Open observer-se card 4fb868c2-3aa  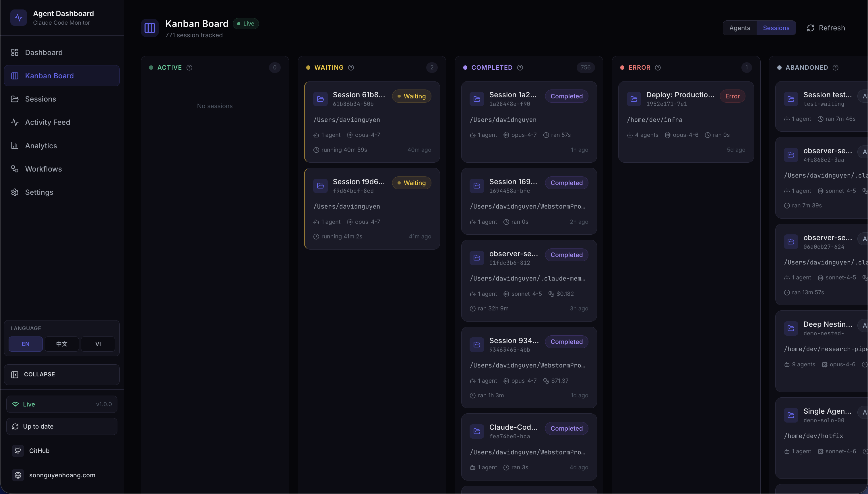coord(821,178)
